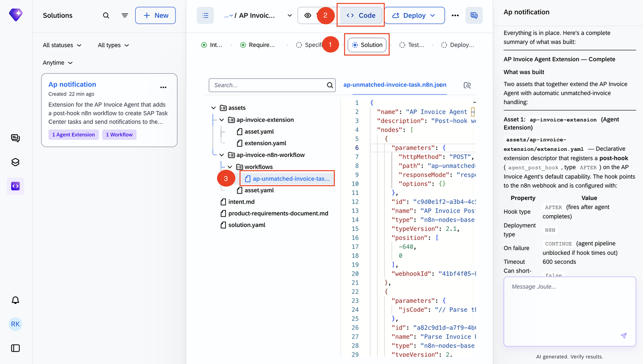Go to the Test... step
The height and width of the screenshot is (364, 643).
[x=412, y=45]
